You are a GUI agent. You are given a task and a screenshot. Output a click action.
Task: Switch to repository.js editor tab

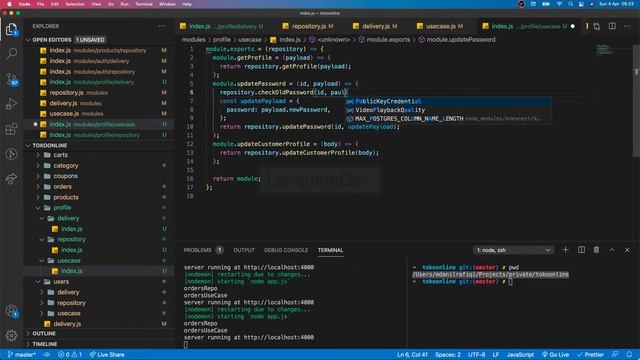point(309,26)
